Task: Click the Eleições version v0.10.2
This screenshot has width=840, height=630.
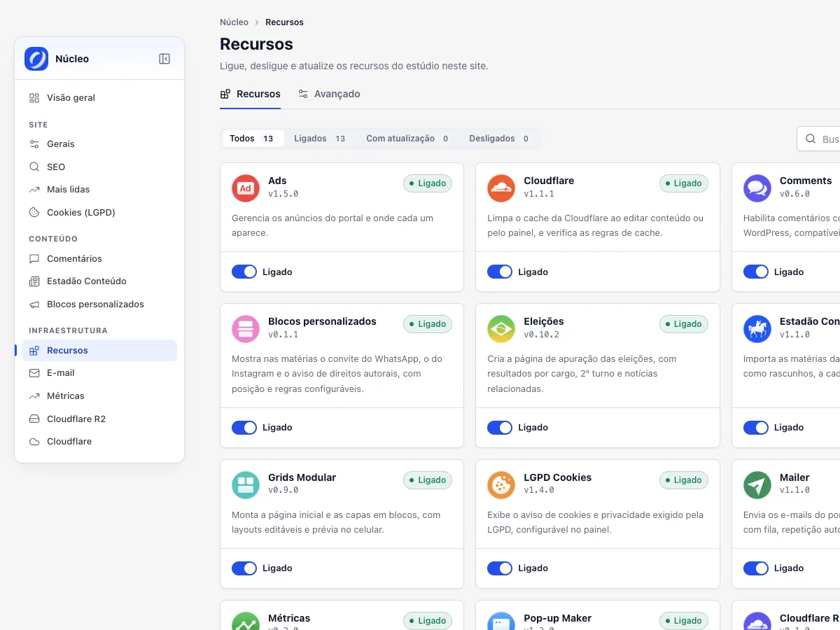Action: (x=542, y=335)
